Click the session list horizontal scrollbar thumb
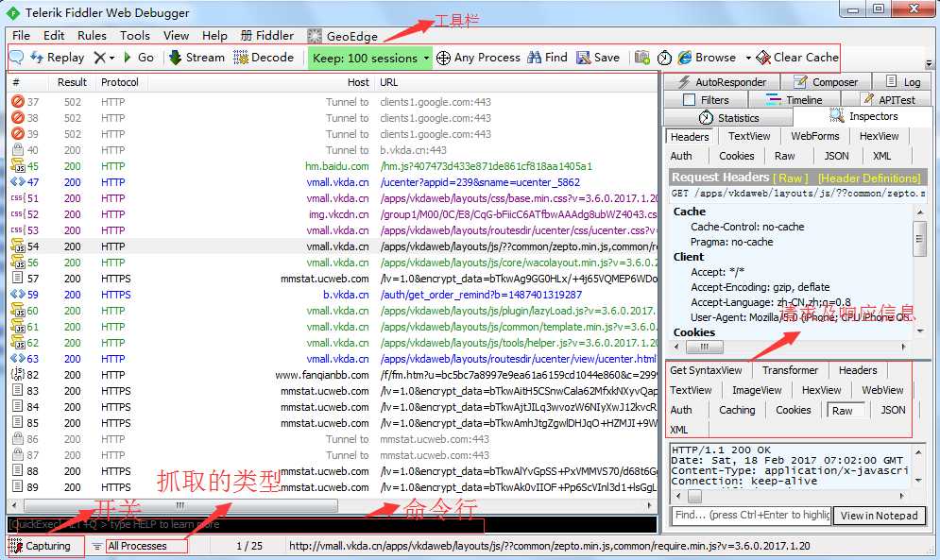The height and width of the screenshot is (560, 940). coord(179,505)
